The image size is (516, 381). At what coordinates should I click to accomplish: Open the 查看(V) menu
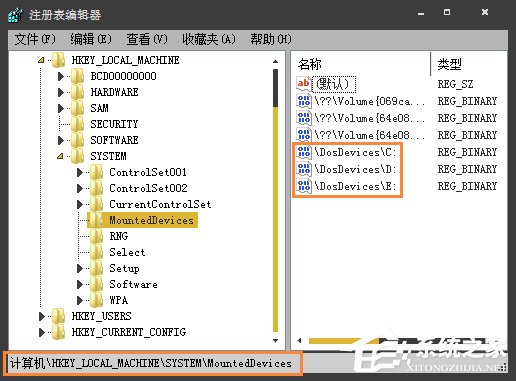[x=147, y=39]
